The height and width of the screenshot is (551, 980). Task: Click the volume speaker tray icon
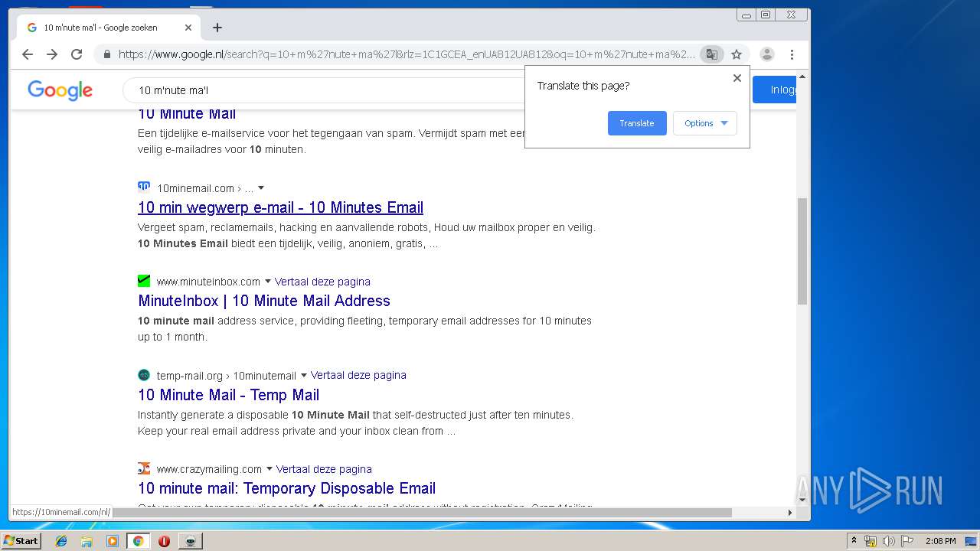click(889, 541)
